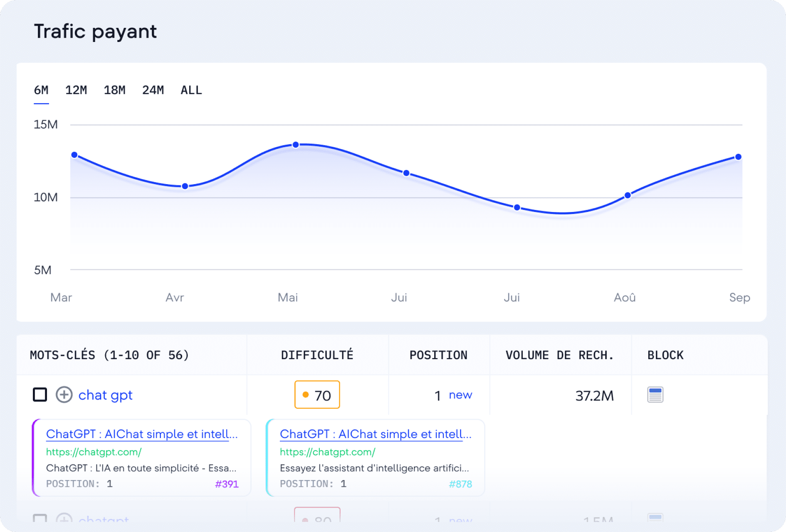Click the ad description starting ChatGPT : L'IA
The image size is (786, 532).
point(141,468)
